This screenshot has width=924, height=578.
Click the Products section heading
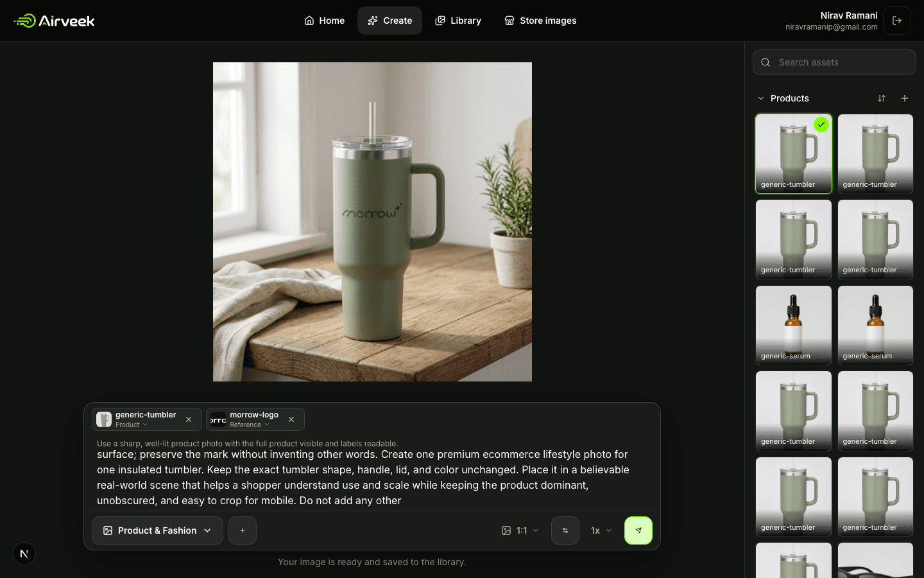click(x=789, y=98)
